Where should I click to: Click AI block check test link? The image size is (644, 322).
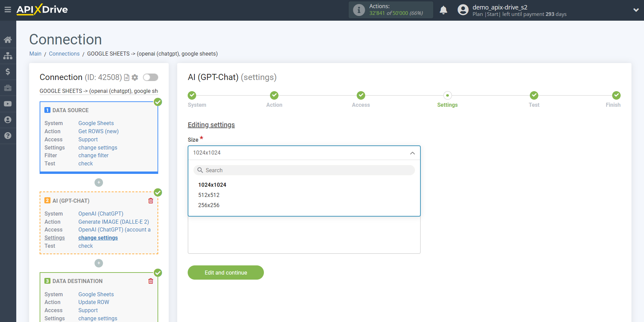[x=85, y=246]
